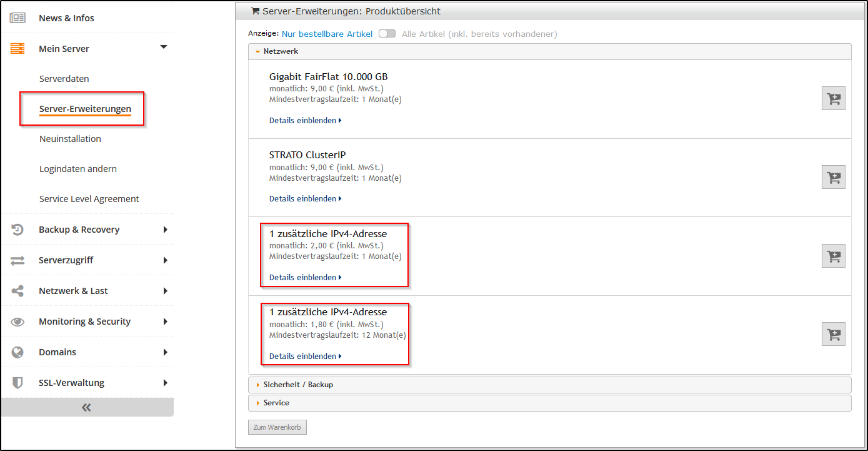Add 2,00 € IPv4-Adresse to cart
This screenshot has width=868, height=451.
[833, 256]
